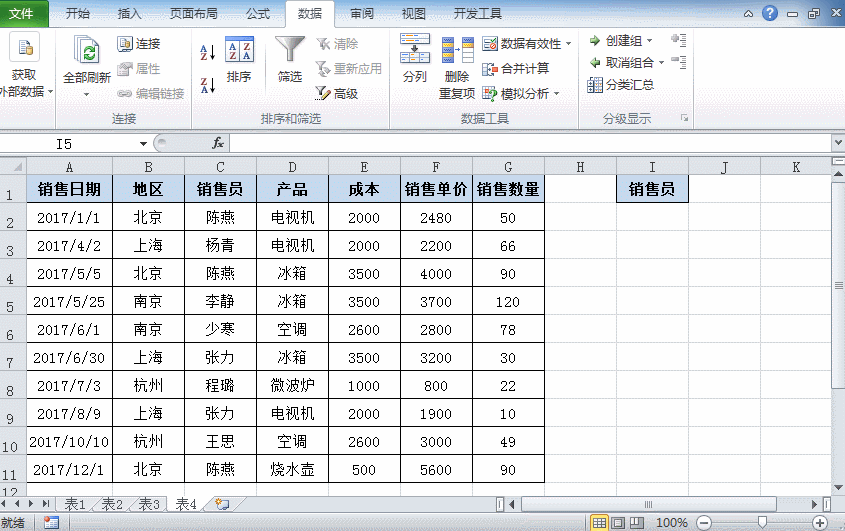
Task: Go to next sheet arrow
Action: (31, 504)
